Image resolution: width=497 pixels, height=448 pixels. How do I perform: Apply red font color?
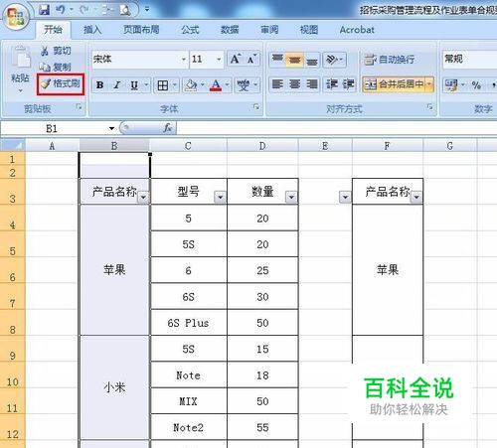(216, 85)
